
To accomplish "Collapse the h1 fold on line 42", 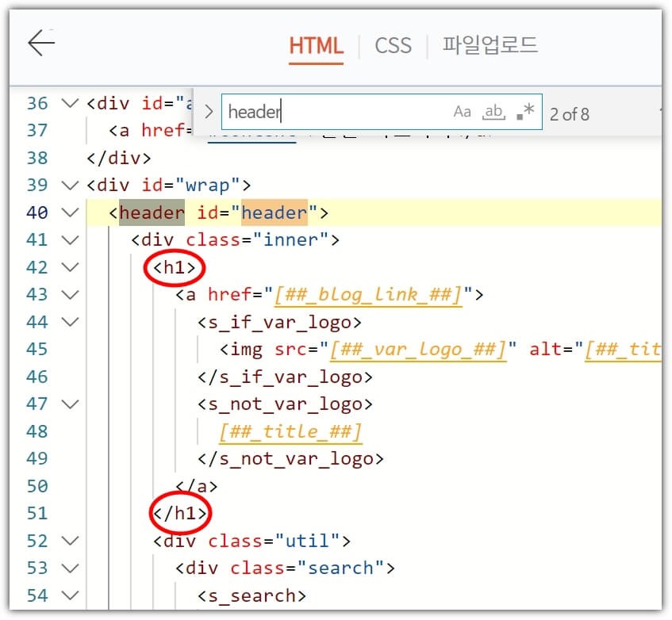I will tap(70, 267).
